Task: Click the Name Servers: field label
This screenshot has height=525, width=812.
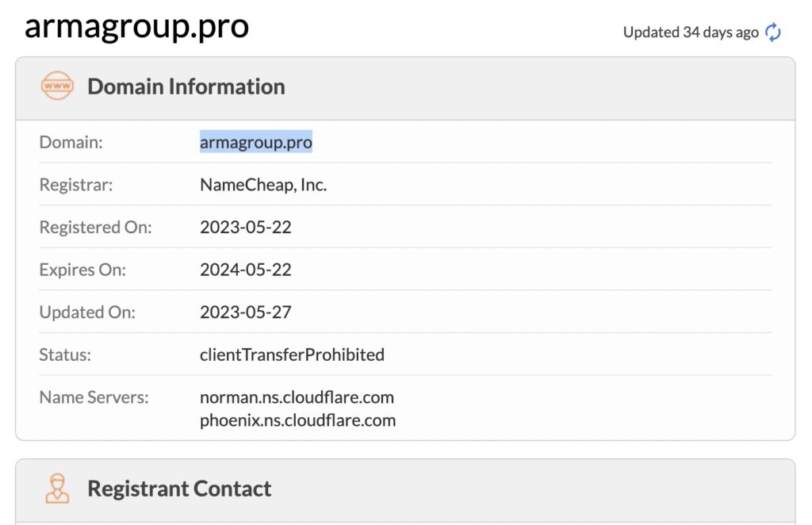Action: coord(94,397)
